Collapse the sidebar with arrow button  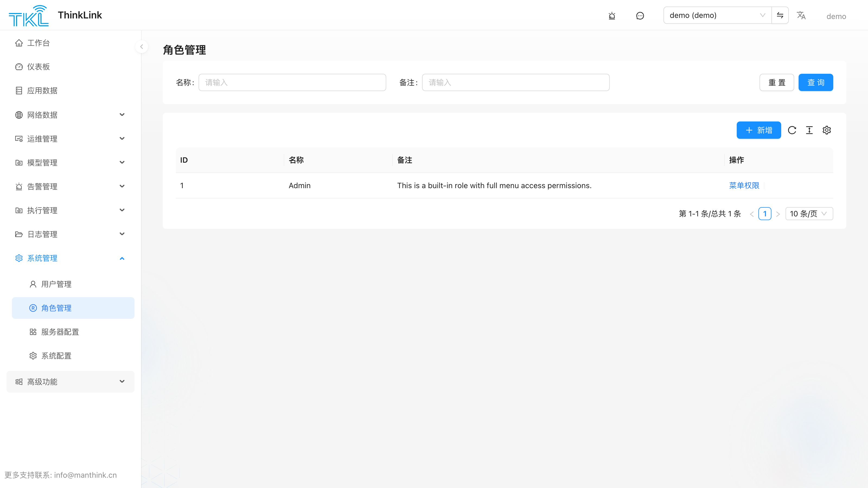(x=142, y=47)
